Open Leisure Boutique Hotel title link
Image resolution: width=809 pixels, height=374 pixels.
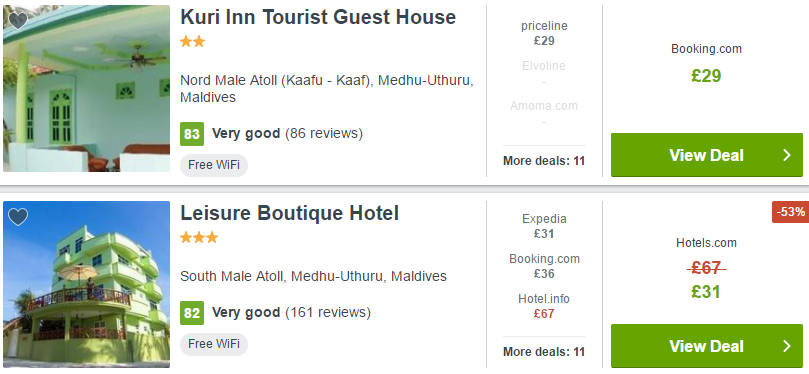(289, 213)
